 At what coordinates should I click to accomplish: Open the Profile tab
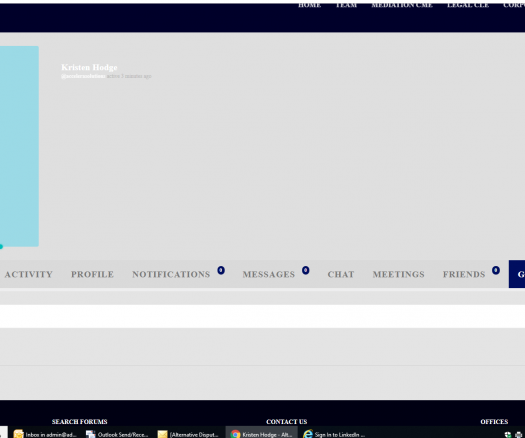pos(92,274)
